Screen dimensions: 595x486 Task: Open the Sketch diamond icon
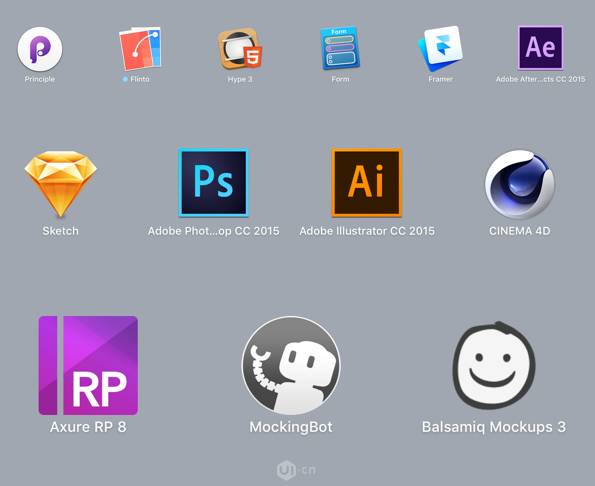click(61, 184)
